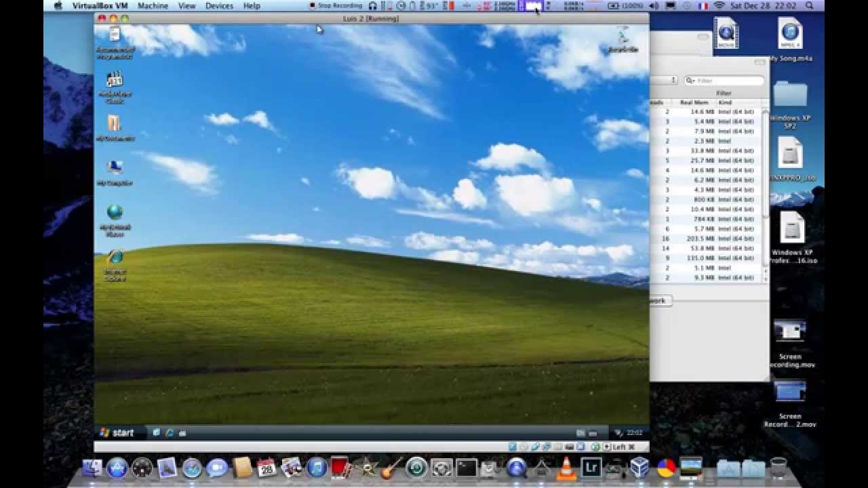Launch Internet Explorer from quick launch bar

[x=170, y=432]
